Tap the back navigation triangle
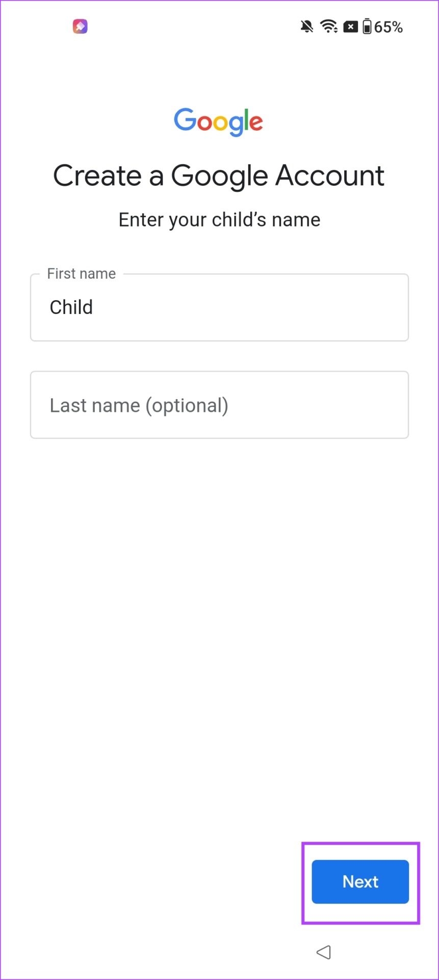Viewport: 439px width, 980px height. [324, 952]
